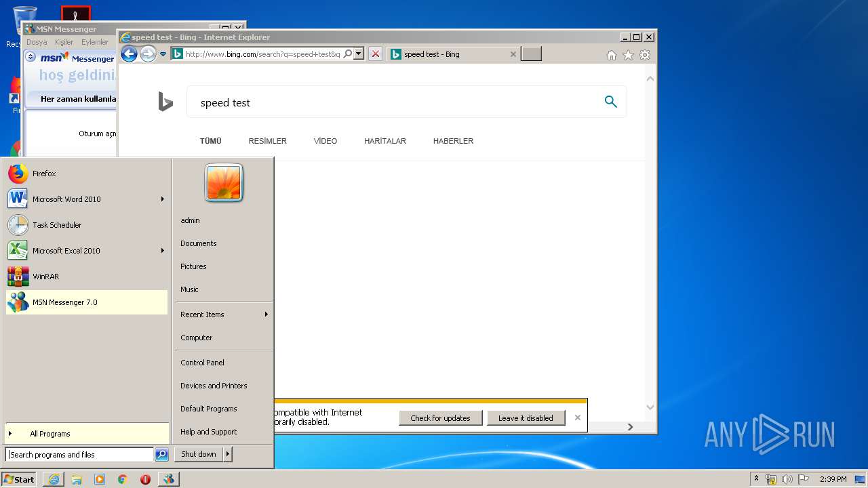Open Computer from Start menu
Image resolution: width=868 pixels, height=488 pixels.
pos(224,338)
